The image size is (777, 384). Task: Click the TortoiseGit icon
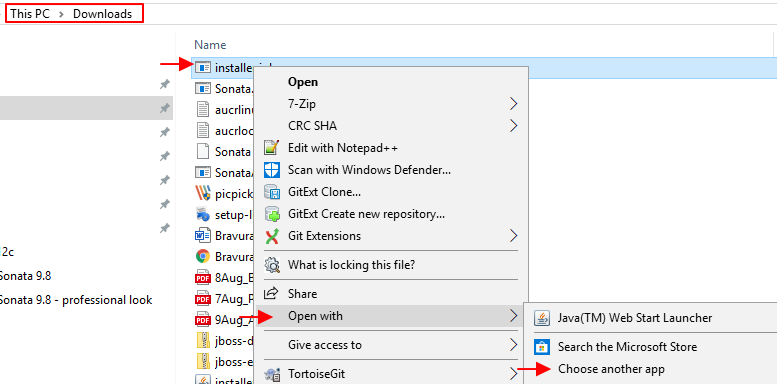pos(272,374)
